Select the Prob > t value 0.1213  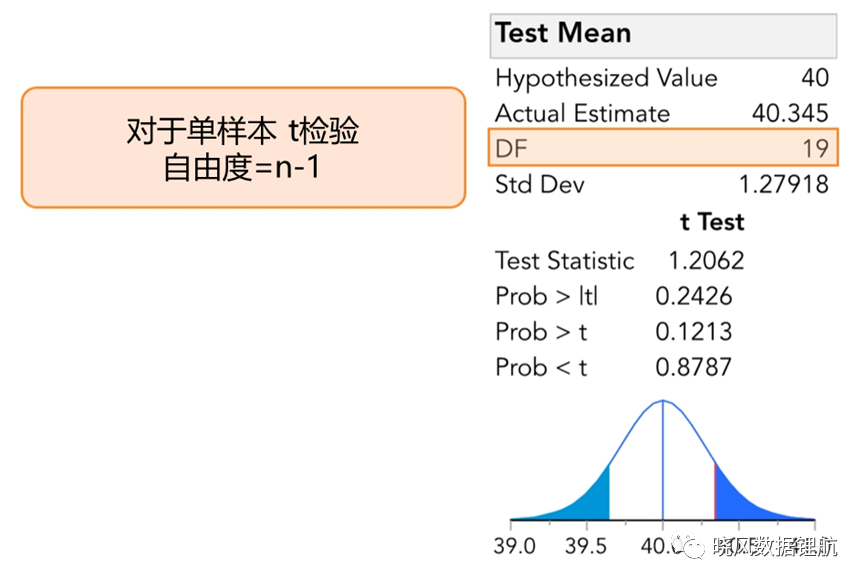pos(693,331)
